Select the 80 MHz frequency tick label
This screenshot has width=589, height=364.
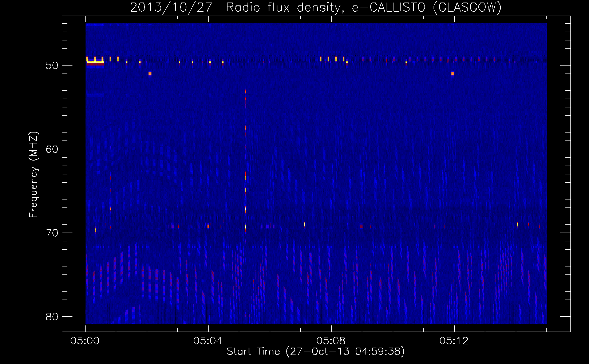point(52,317)
